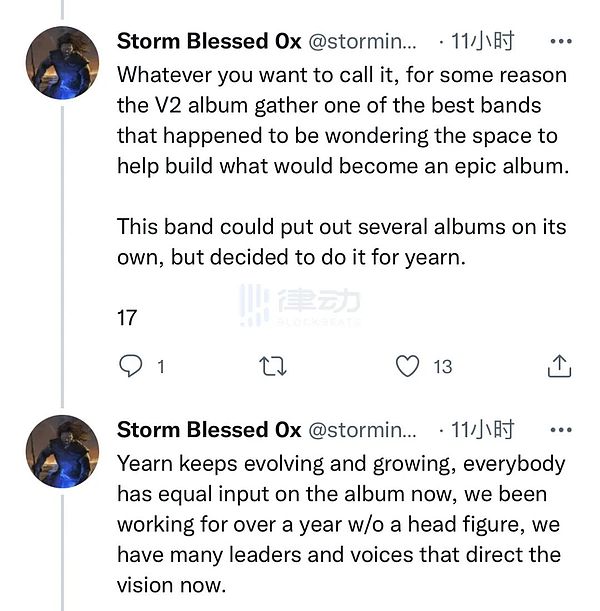
Task: Select the @stormin handle on the first tweet
Action: tap(362, 41)
